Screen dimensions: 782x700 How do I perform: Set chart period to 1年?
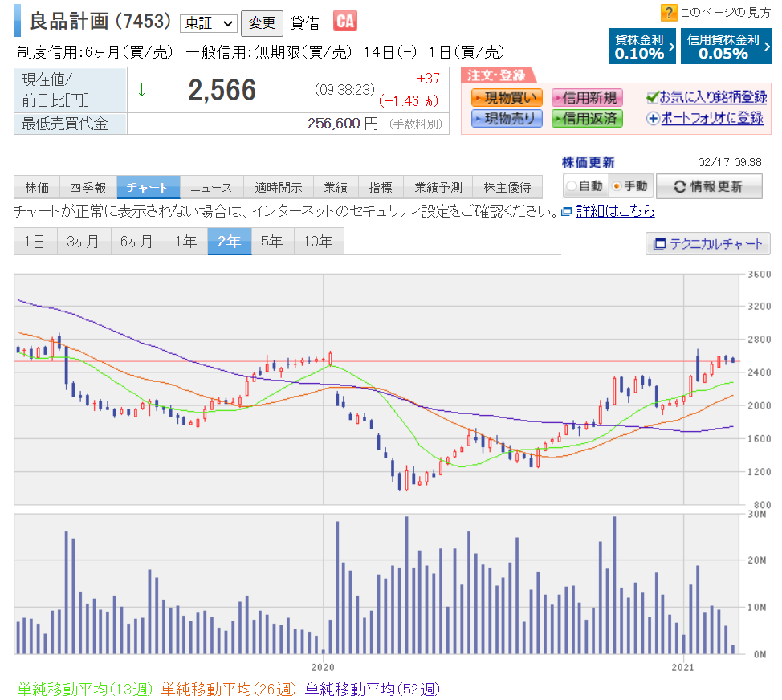(186, 242)
